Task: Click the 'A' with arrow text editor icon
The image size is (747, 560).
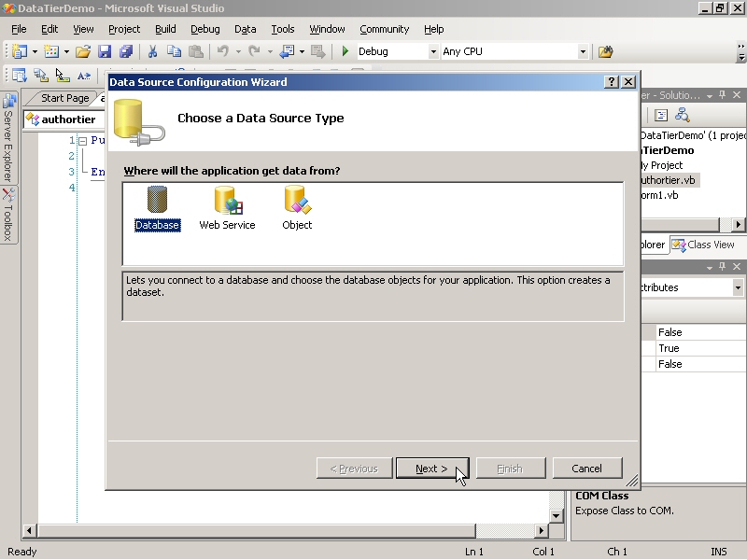Action: (x=84, y=76)
